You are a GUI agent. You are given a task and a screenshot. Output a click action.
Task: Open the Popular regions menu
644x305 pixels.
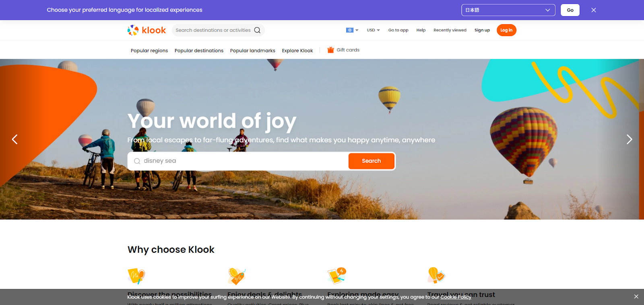pyautogui.click(x=149, y=51)
